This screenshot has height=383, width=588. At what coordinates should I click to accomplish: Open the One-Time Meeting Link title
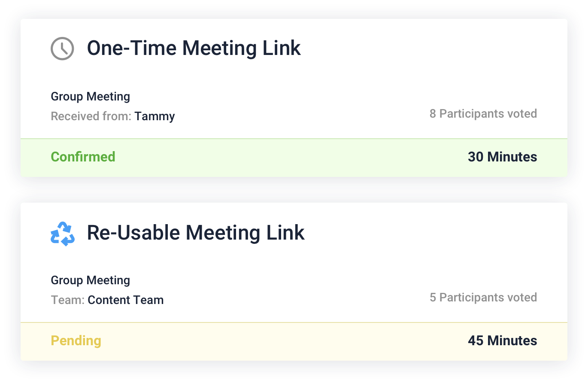coord(194,48)
